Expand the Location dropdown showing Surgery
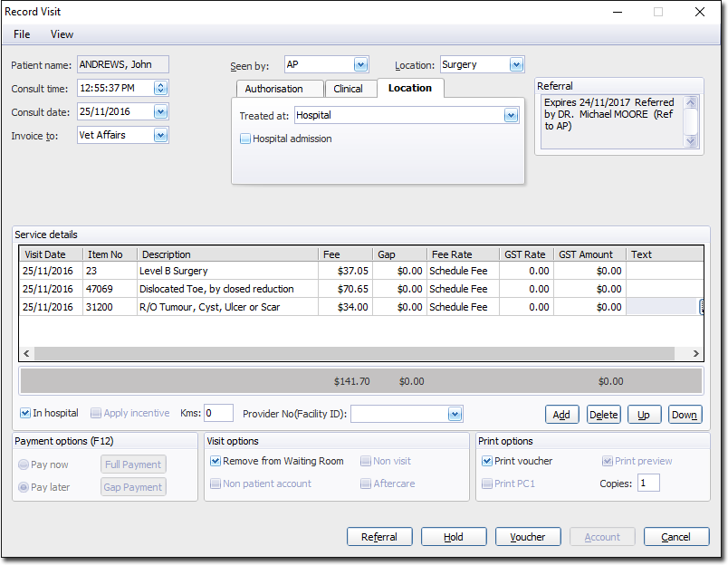This screenshot has height=565, width=728. [516, 65]
